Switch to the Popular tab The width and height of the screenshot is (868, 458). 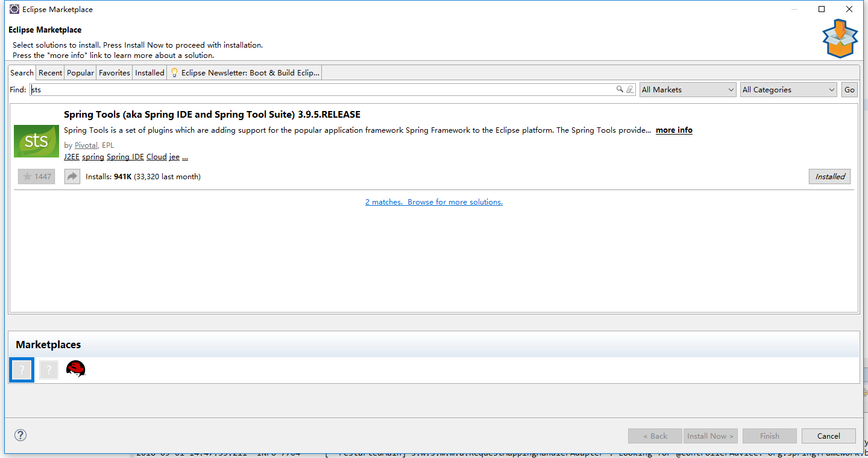[x=80, y=72]
